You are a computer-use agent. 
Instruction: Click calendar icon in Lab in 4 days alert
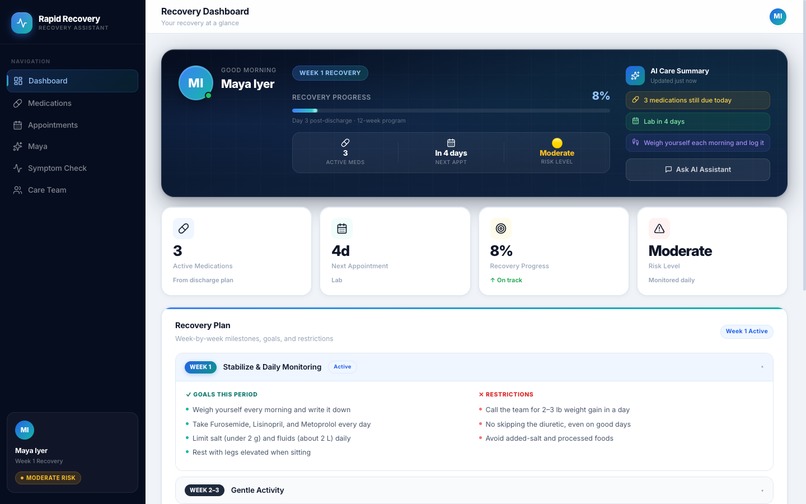click(635, 121)
